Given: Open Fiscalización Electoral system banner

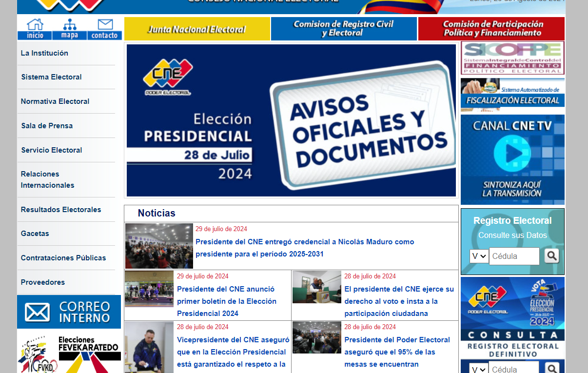Looking at the screenshot, I should (x=512, y=95).
